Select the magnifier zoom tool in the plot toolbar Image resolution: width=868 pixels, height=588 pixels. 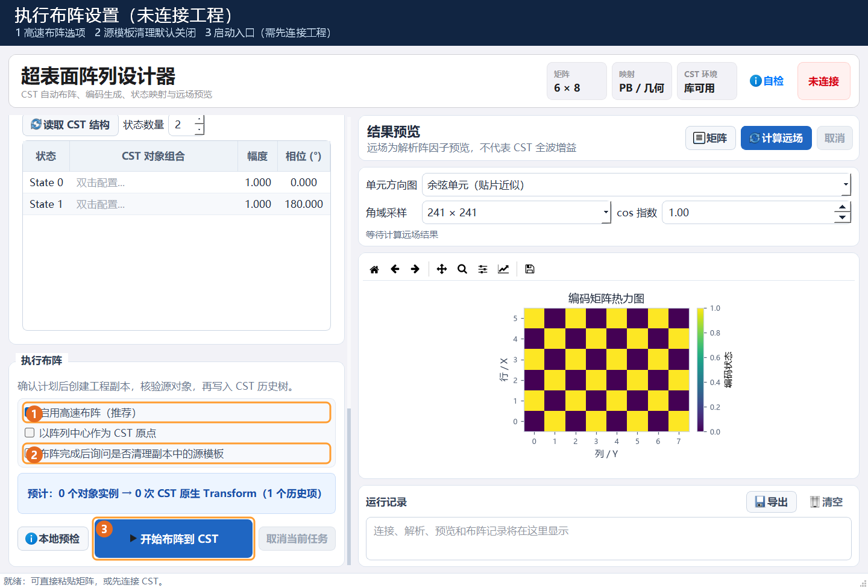click(462, 269)
